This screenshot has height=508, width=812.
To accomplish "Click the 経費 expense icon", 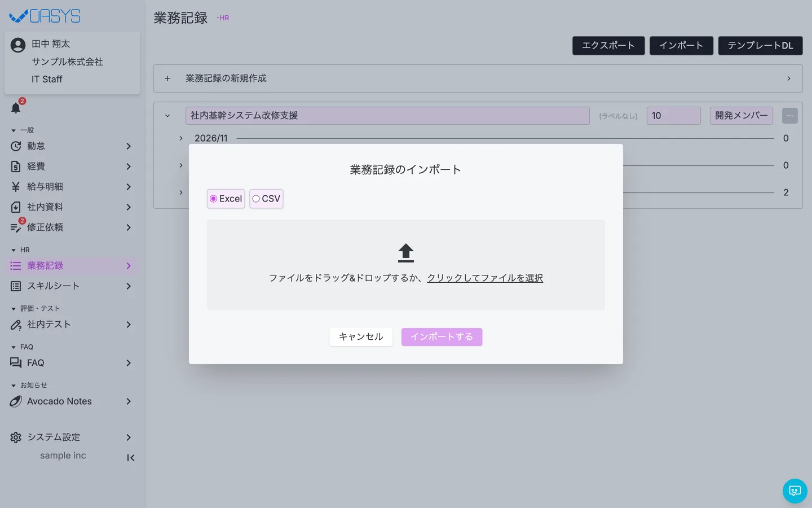I will [16, 167].
